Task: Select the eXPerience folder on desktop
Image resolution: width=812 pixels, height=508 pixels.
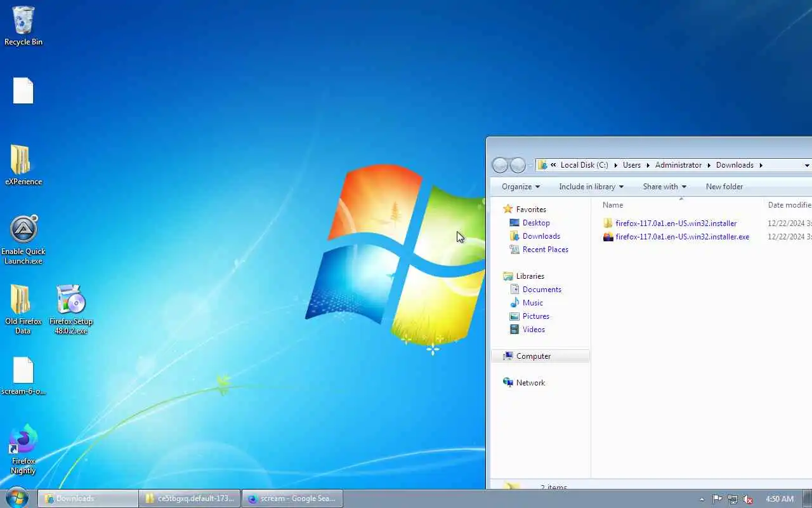Action: [23, 165]
